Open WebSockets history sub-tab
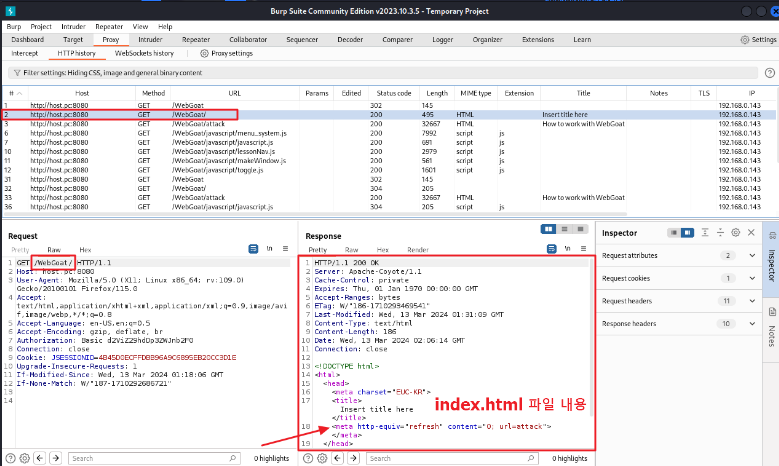 tap(144, 53)
